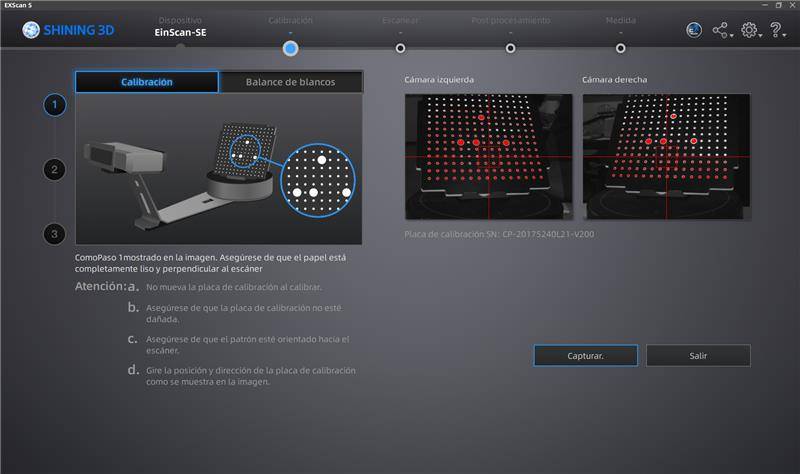This screenshot has width=800, height=474.
Task: Click the help dropdown arrow
Action: click(784, 36)
